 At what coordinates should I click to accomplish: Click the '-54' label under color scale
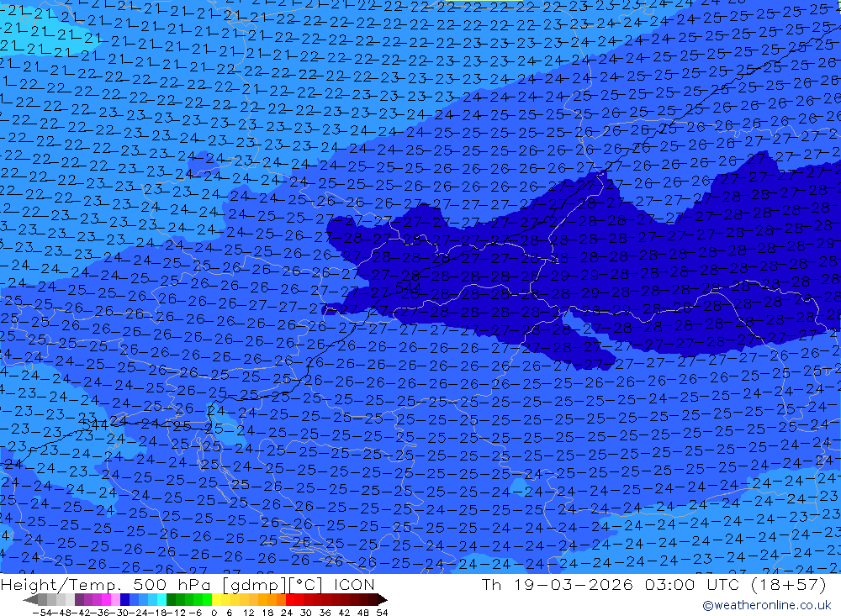(41, 613)
